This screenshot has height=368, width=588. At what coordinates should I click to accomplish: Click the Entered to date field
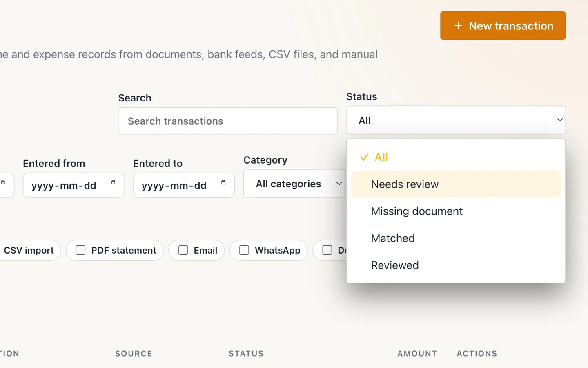point(184,186)
